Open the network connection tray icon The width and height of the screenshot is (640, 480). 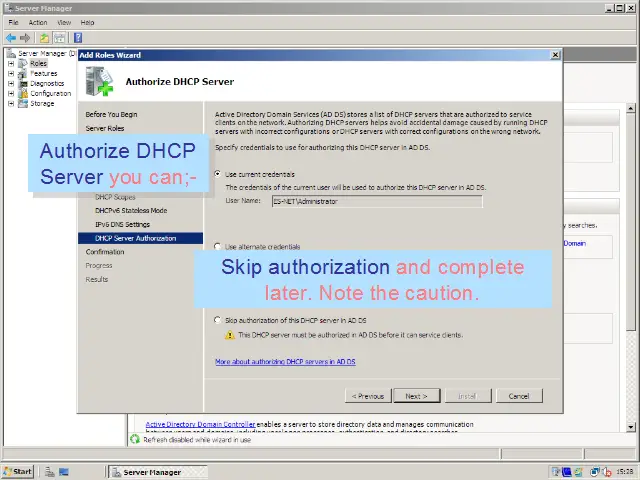click(x=595, y=472)
